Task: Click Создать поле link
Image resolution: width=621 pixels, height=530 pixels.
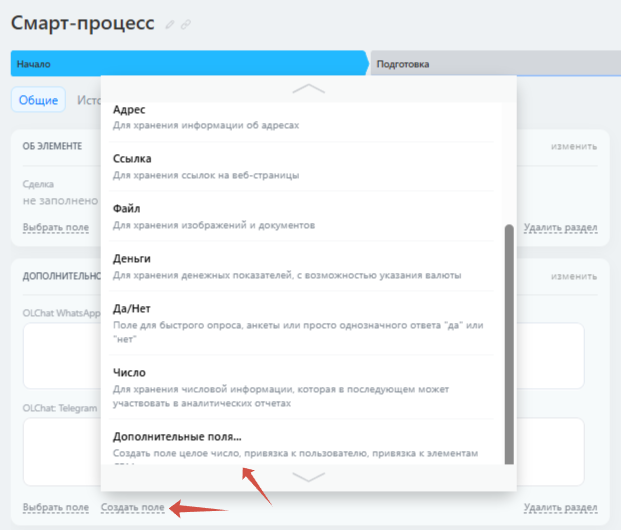Action: coord(133,508)
